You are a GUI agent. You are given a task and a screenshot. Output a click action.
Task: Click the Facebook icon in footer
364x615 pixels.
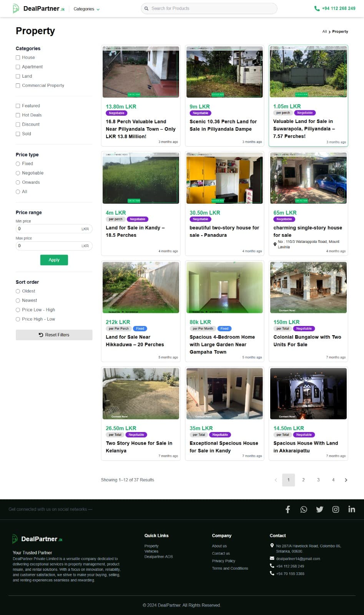[x=288, y=509]
